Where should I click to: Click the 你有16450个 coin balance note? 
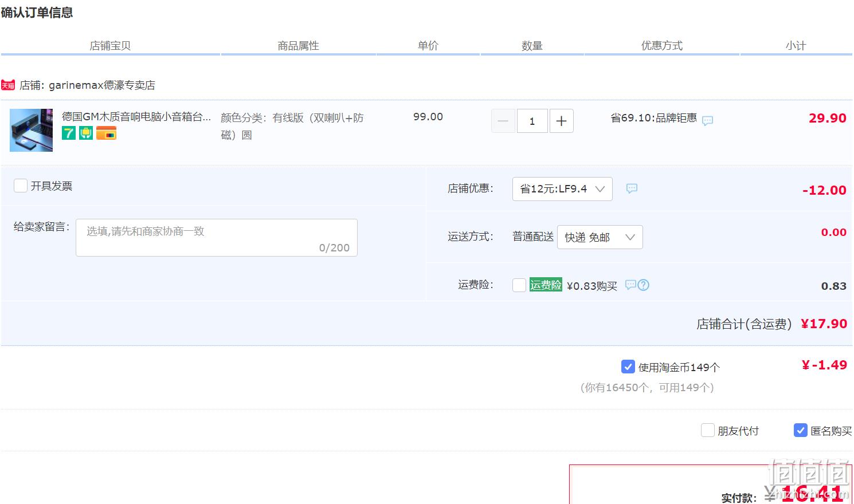[x=647, y=388]
